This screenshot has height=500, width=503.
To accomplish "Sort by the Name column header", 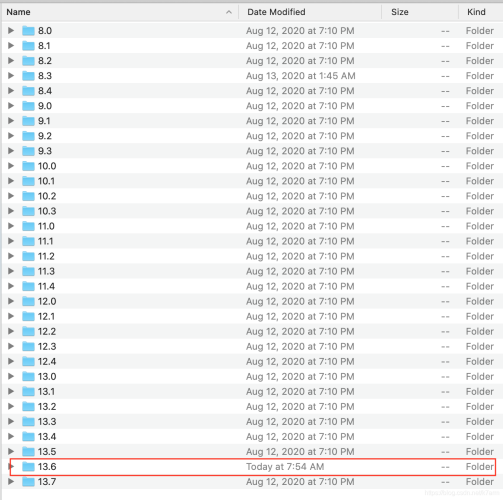I will pyautogui.click(x=120, y=12).
